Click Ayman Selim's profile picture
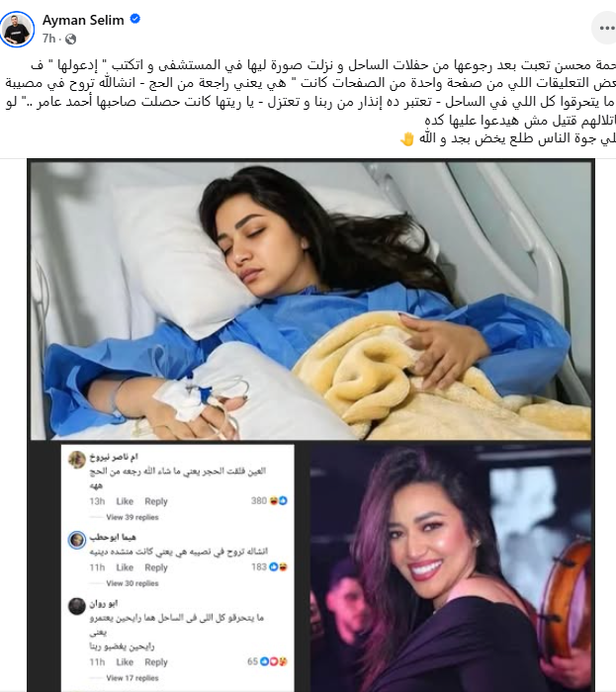616x692 pixels. [17, 30]
